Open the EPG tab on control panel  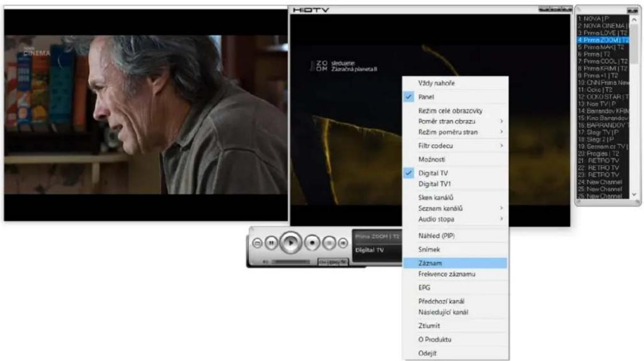333,262
